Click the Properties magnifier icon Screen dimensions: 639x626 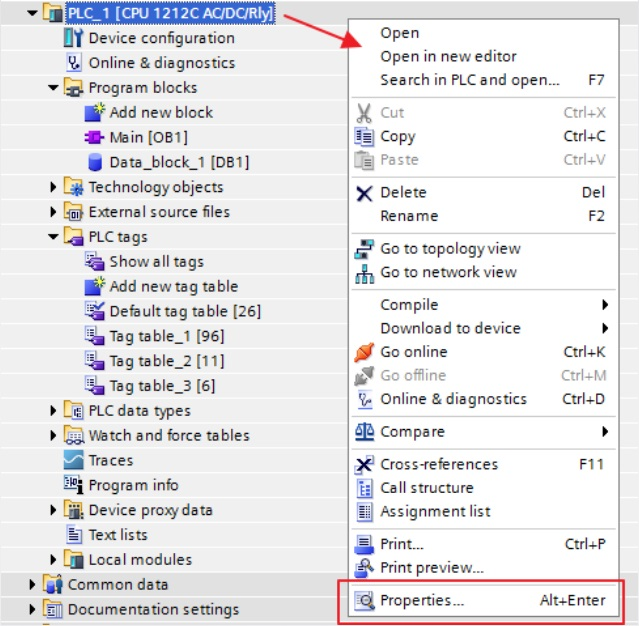[x=364, y=600]
